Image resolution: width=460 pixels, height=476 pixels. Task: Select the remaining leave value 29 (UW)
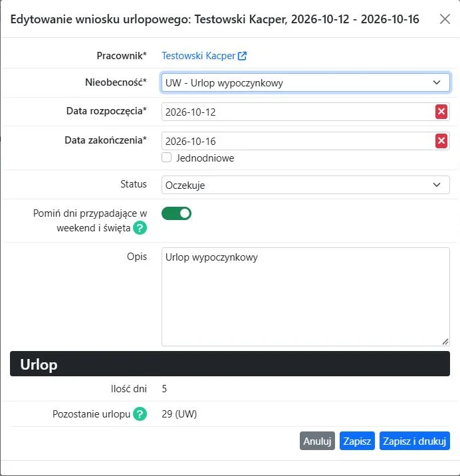point(179,414)
